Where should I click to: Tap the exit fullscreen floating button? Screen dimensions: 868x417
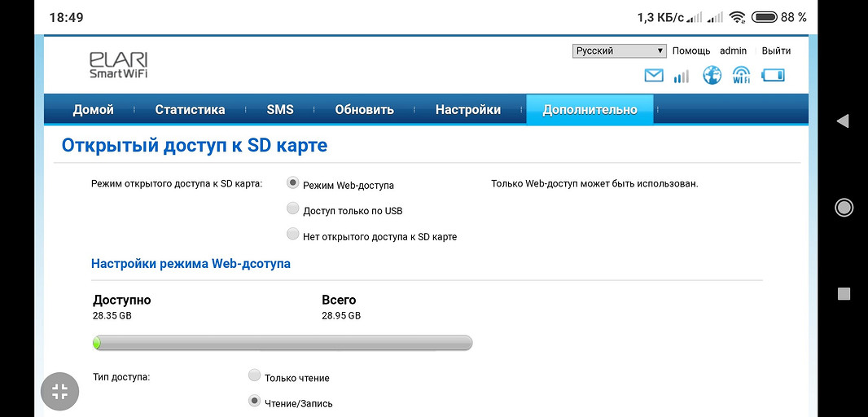(x=59, y=392)
